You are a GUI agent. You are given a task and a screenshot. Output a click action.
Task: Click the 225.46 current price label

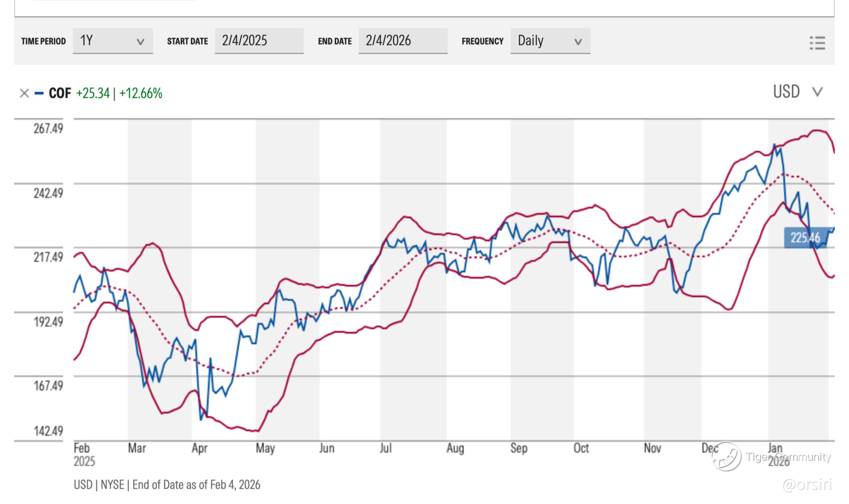point(805,238)
